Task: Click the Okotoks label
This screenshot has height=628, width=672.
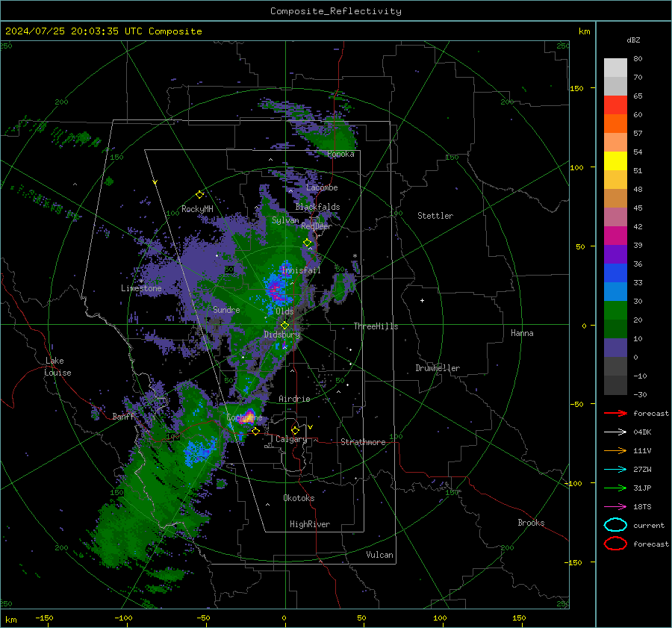Action: 299,498
